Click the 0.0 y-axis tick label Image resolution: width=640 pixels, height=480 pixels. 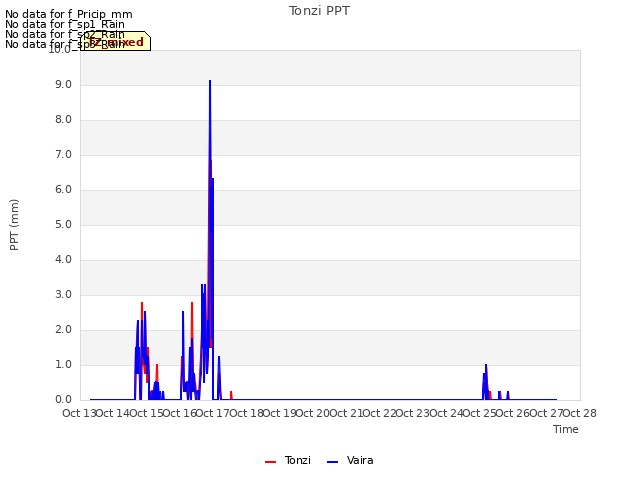click(63, 400)
